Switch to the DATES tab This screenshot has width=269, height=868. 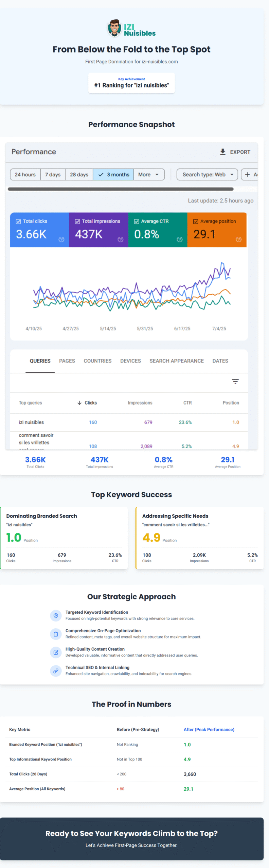pos(220,361)
